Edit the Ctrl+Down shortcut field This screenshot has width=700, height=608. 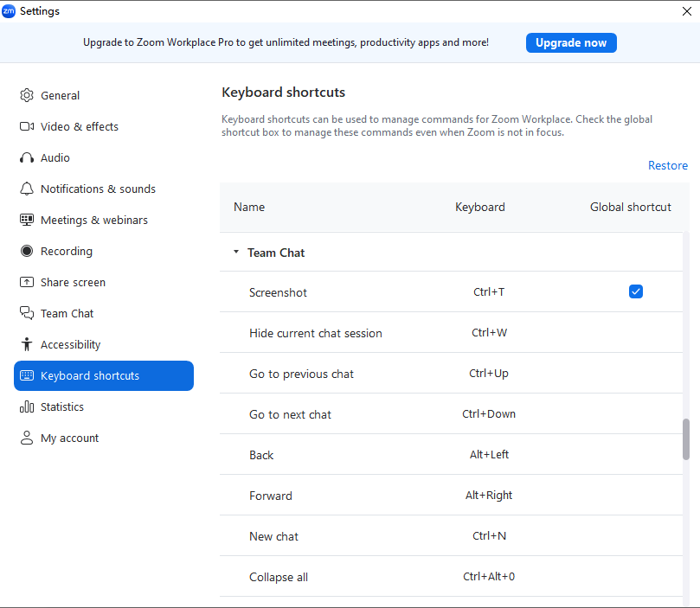(489, 414)
